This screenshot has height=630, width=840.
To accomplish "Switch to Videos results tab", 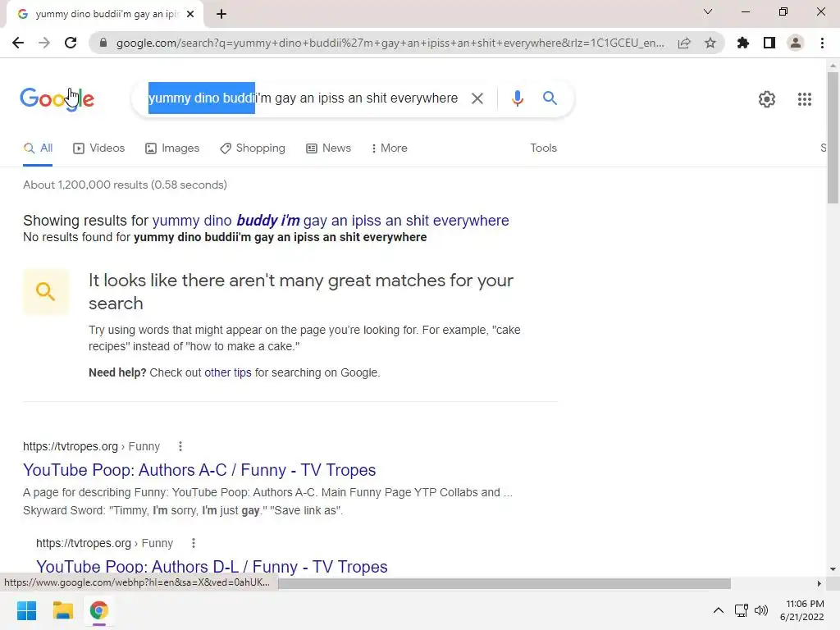I will pos(98,148).
